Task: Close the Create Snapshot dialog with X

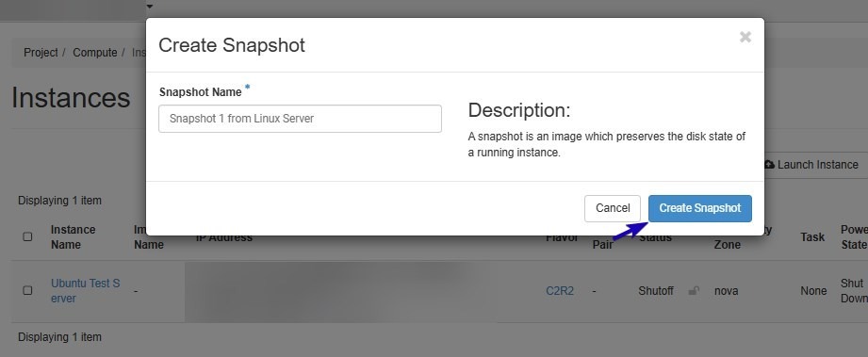Action: (745, 37)
